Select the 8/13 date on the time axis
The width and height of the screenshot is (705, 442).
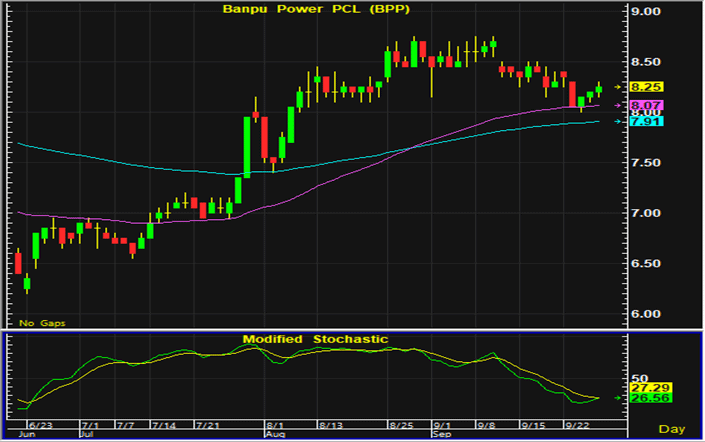tap(331, 424)
